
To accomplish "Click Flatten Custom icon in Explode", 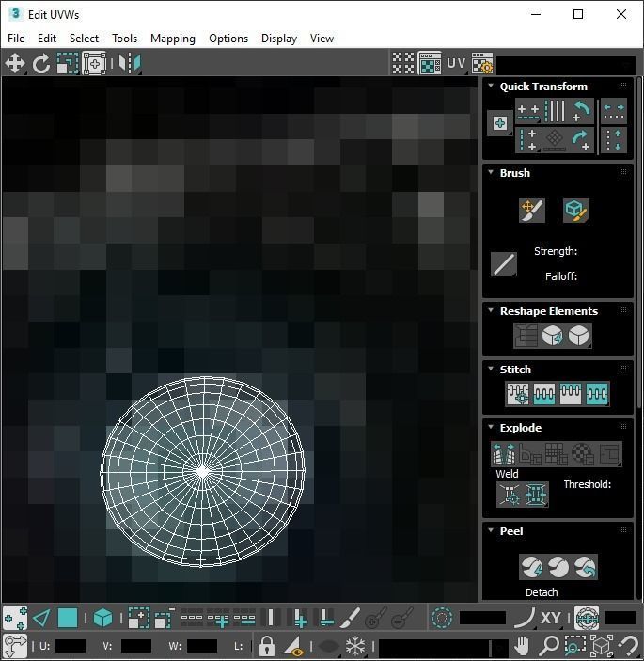I will tap(609, 453).
